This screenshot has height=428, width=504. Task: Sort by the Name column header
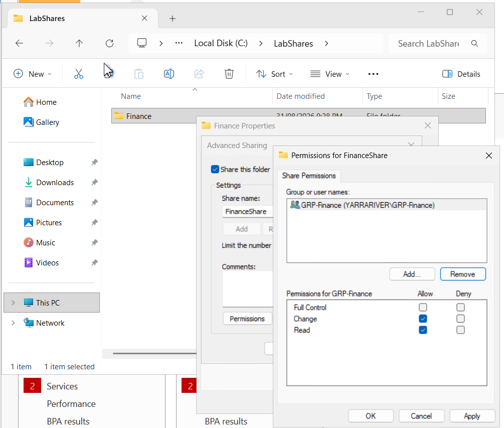(131, 96)
